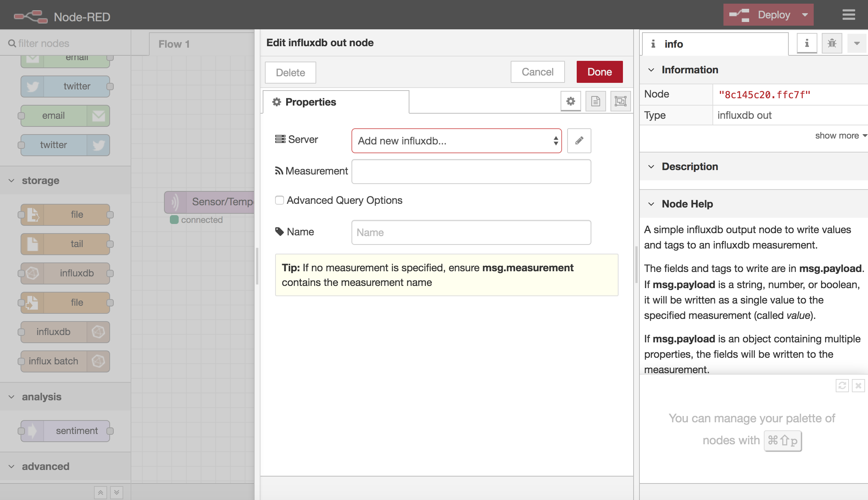
Task: Switch to the Flow 1 tab
Action: 202,44
